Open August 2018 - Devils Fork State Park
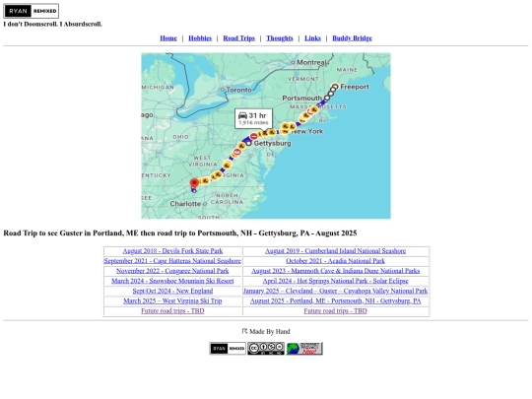532x399 pixels. click(x=172, y=251)
